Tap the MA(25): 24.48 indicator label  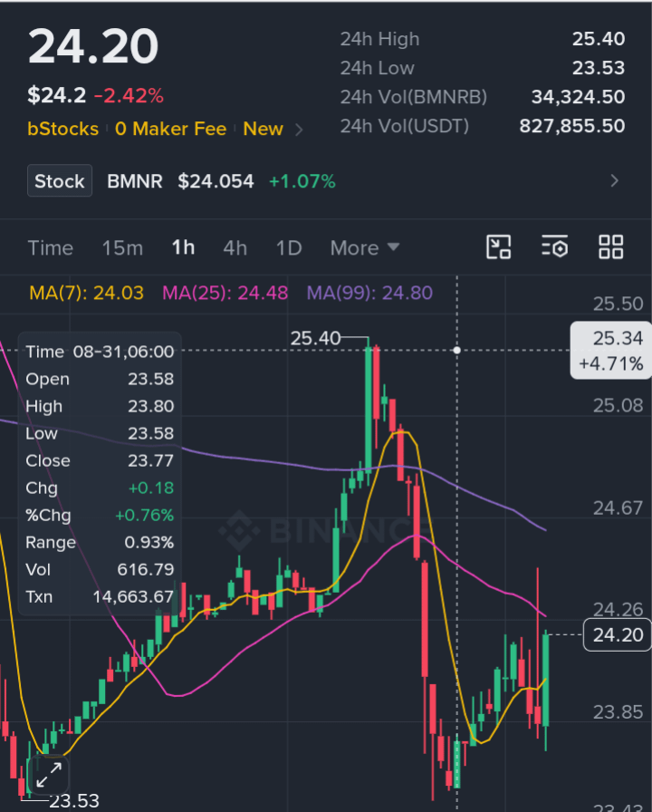225,293
